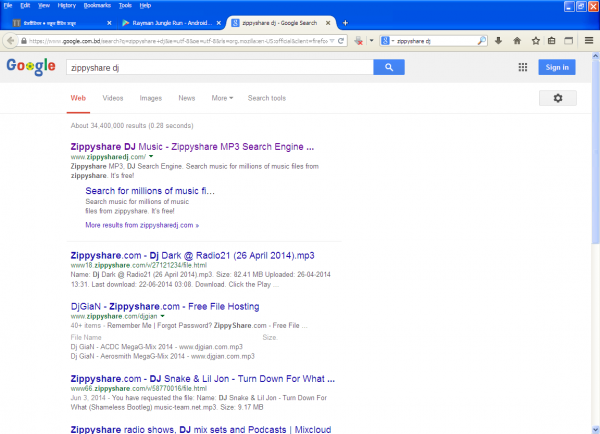600x434 pixels.
Task: Click the toolbar search box field
Action: 436,41
